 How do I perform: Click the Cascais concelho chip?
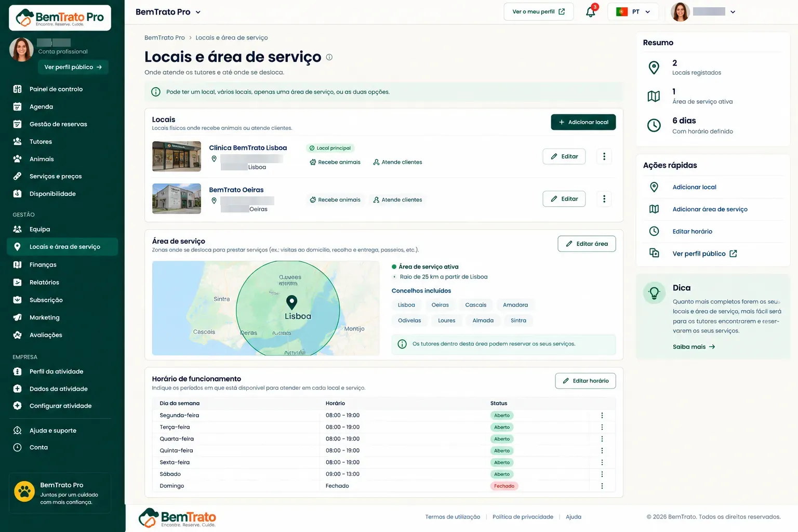[476, 305]
